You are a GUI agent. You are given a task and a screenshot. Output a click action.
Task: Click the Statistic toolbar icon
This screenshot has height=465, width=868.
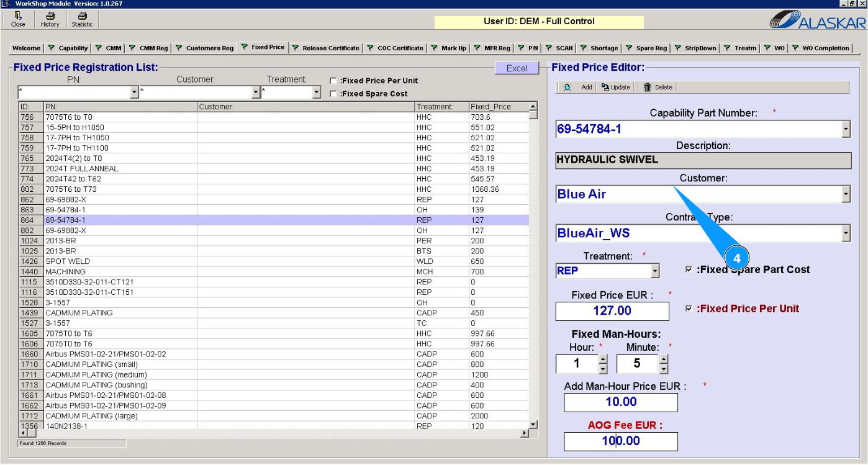(82, 17)
